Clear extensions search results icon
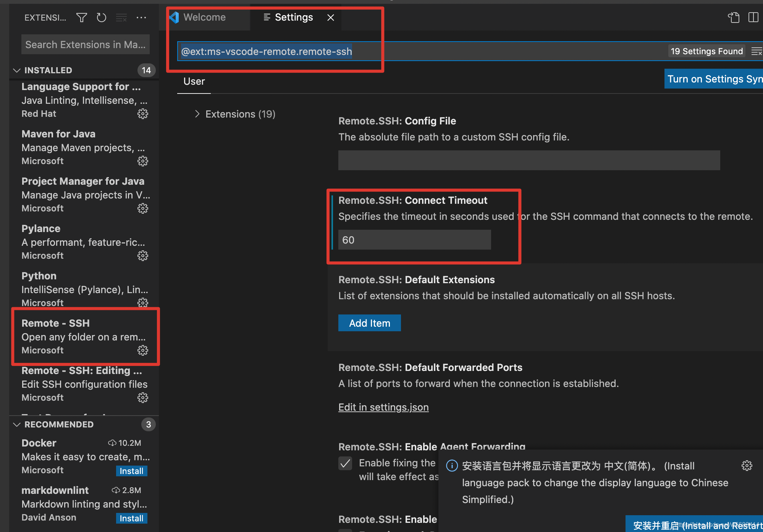The image size is (763, 532). click(121, 18)
